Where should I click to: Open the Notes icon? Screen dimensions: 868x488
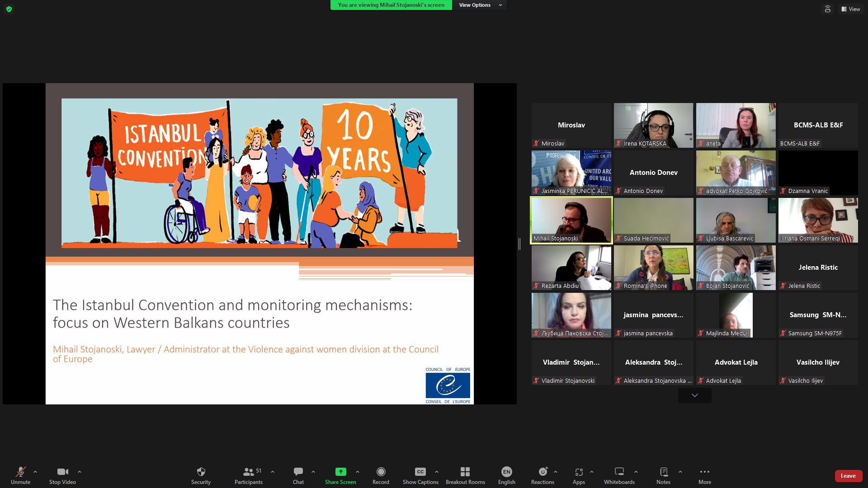tap(664, 472)
